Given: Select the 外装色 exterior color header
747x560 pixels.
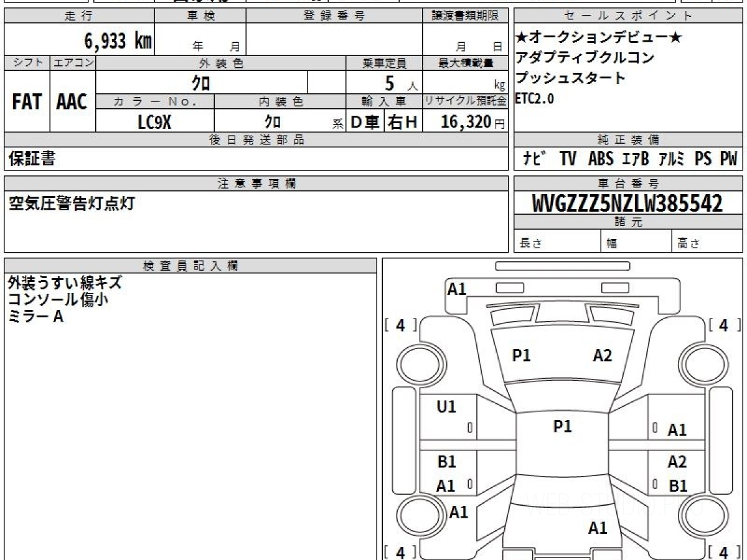Looking at the screenshot, I should pyautogui.click(x=221, y=63).
